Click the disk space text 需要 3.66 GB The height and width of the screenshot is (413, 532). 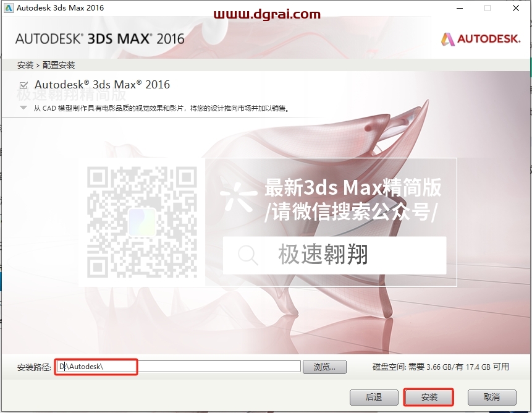coord(431,367)
